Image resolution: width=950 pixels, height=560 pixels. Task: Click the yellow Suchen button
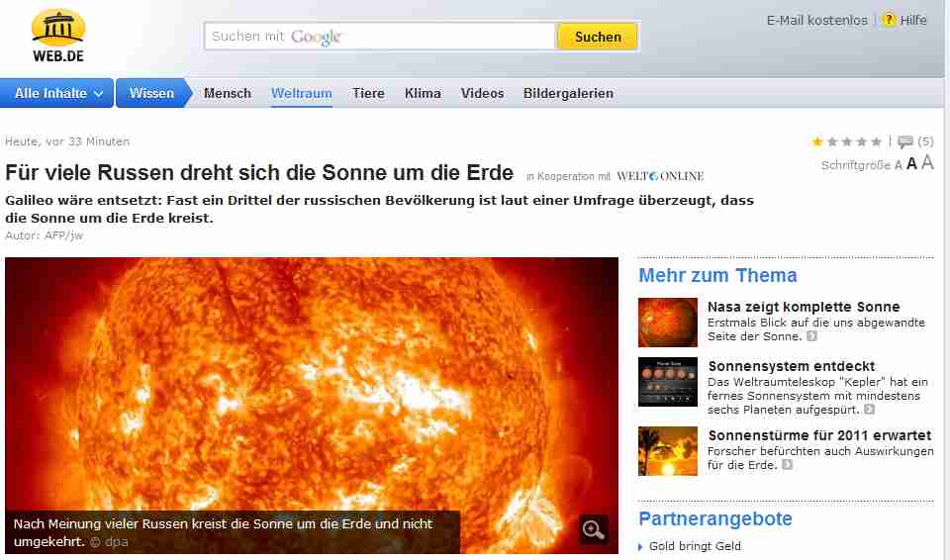pyautogui.click(x=598, y=37)
